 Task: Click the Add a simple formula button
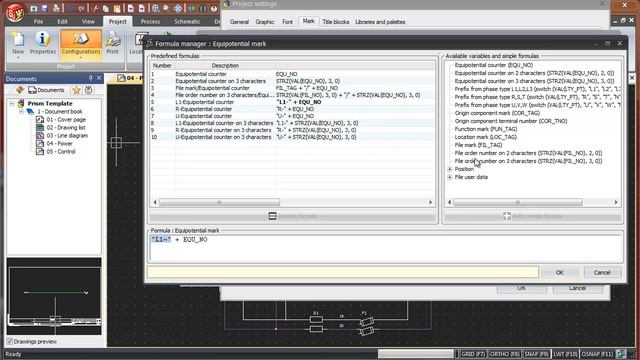[533, 216]
